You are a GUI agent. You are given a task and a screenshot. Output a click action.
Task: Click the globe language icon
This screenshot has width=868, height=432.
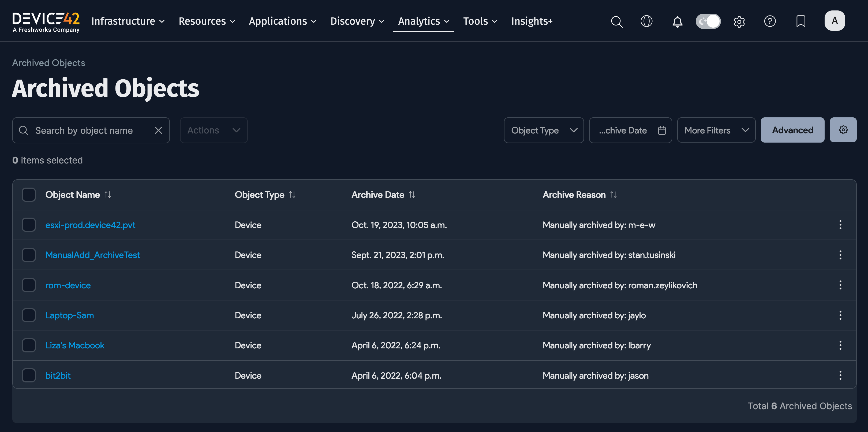pyautogui.click(x=647, y=21)
